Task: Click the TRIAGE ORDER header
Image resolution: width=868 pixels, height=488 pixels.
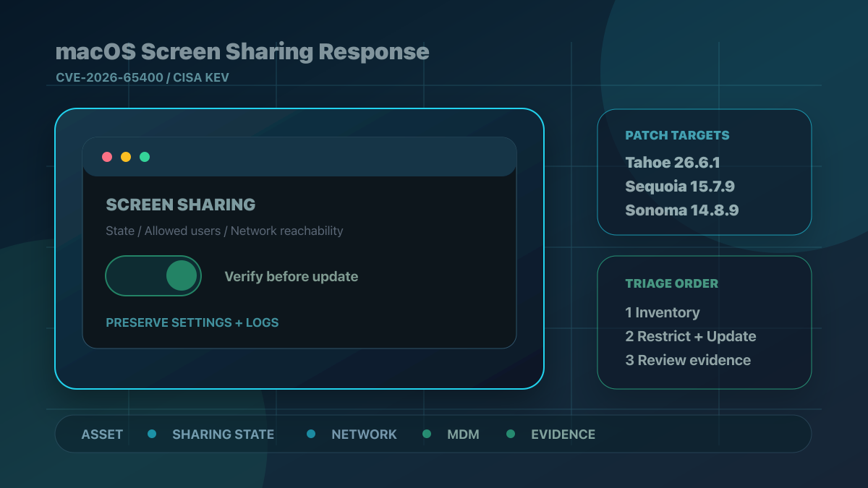Action: (x=672, y=283)
